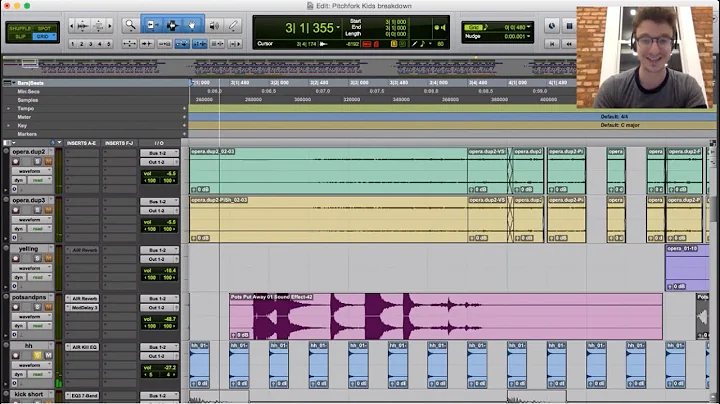This screenshot has height=404, width=720.
Task: Open Out 1-2 output selector on opera.dup2
Action: pos(159,162)
